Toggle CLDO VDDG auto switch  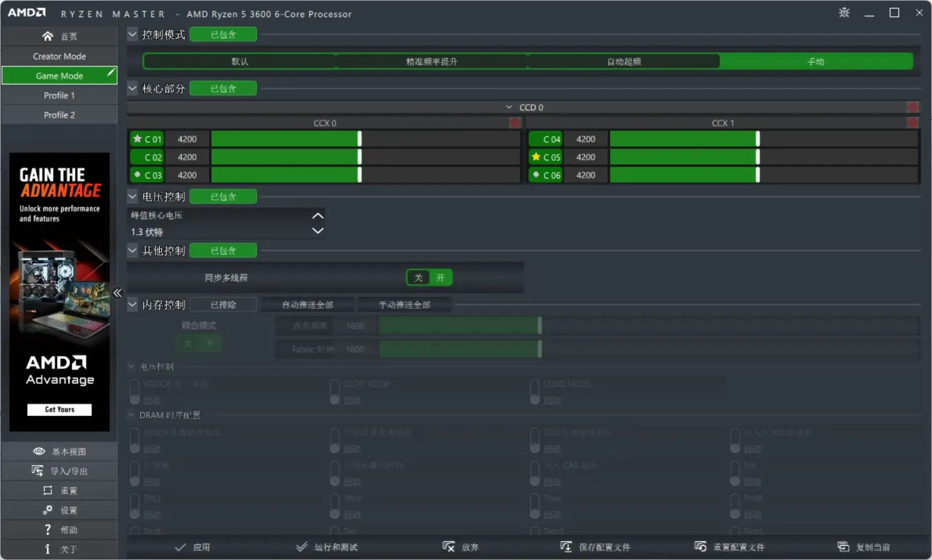(x=535, y=392)
